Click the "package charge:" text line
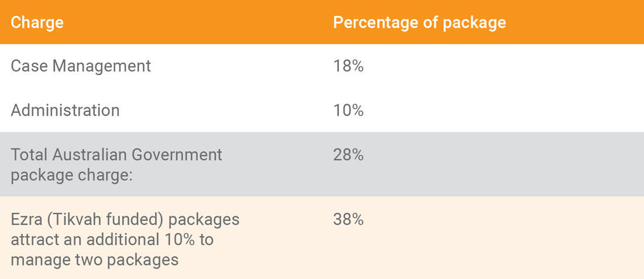644x279 pixels. (71, 175)
